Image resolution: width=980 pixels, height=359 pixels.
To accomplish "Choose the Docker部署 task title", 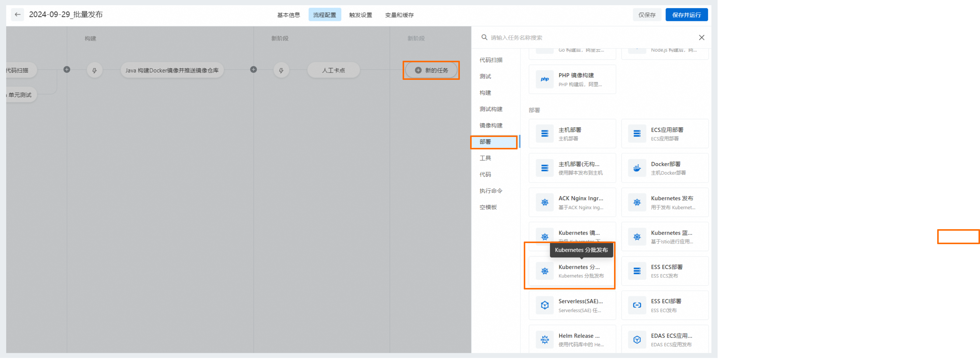I will [x=665, y=164].
